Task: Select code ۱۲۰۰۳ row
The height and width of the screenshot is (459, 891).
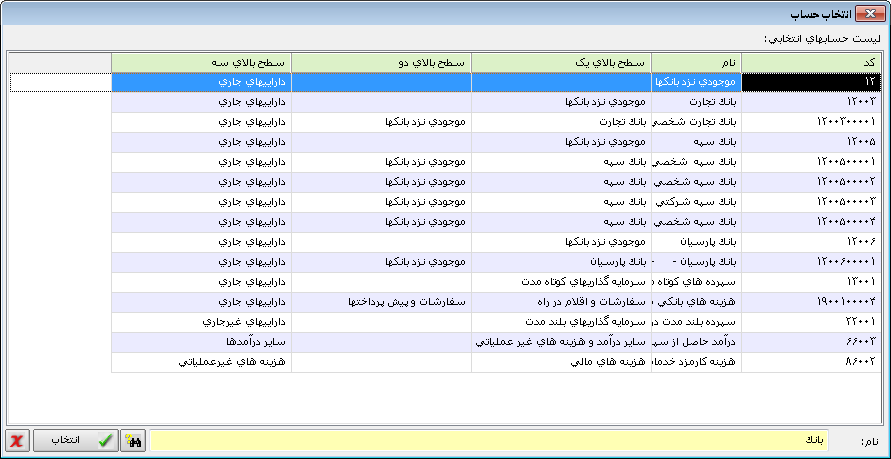Action: pos(811,102)
